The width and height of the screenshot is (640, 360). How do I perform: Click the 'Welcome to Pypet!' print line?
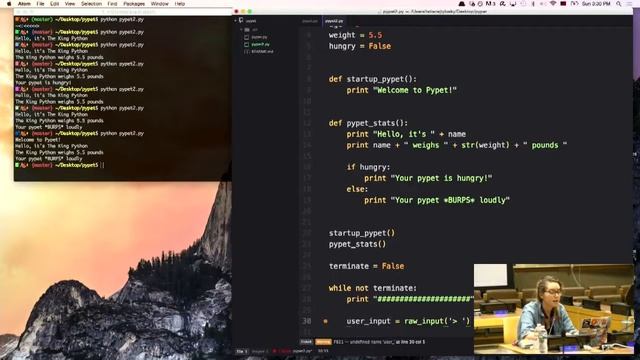coord(401,90)
